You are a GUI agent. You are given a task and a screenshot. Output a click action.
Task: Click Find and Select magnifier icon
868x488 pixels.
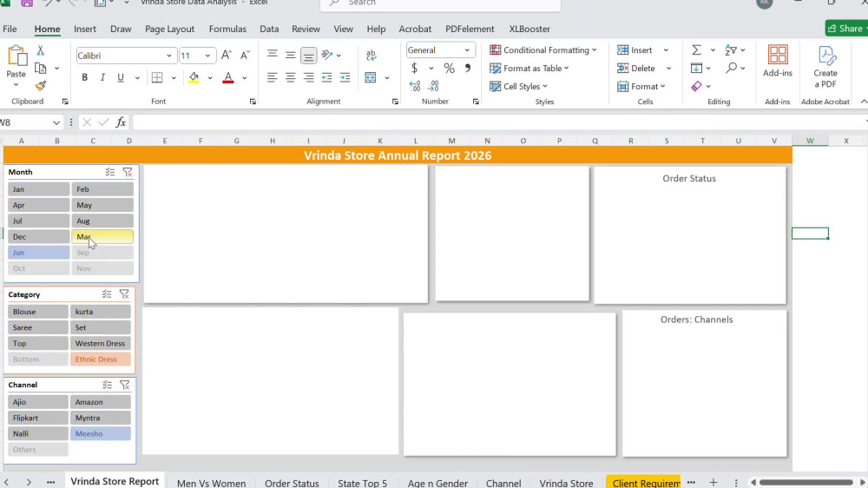coord(731,68)
